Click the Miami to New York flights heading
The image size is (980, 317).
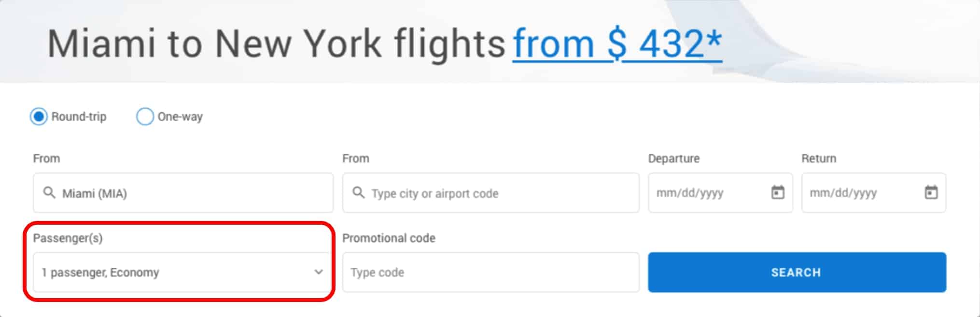pyautogui.click(x=276, y=43)
